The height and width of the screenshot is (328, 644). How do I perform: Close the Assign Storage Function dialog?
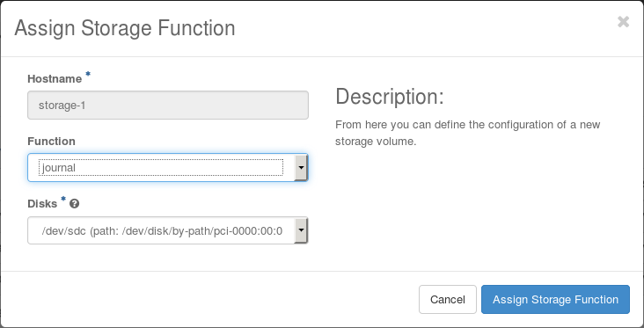[623, 22]
